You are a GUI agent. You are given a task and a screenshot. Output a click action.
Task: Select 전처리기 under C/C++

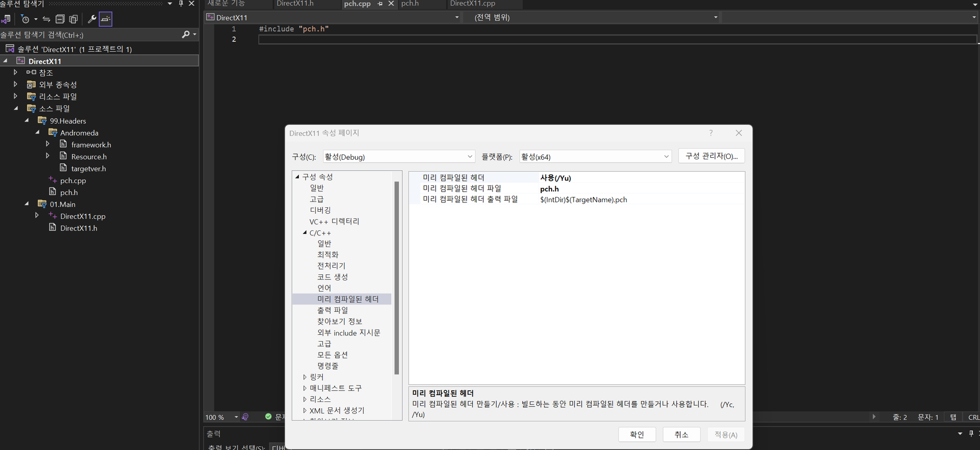(331, 266)
